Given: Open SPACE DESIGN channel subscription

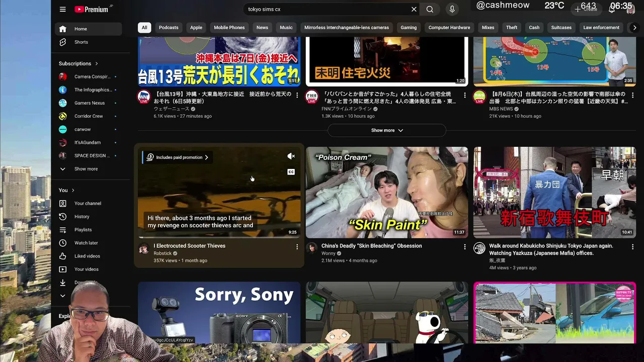Looking at the screenshot, I should [x=89, y=156].
